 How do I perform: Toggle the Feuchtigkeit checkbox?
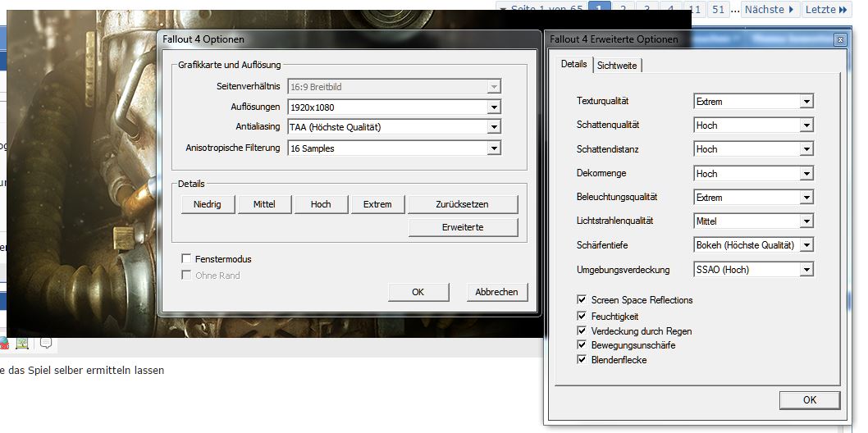pos(581,317)
